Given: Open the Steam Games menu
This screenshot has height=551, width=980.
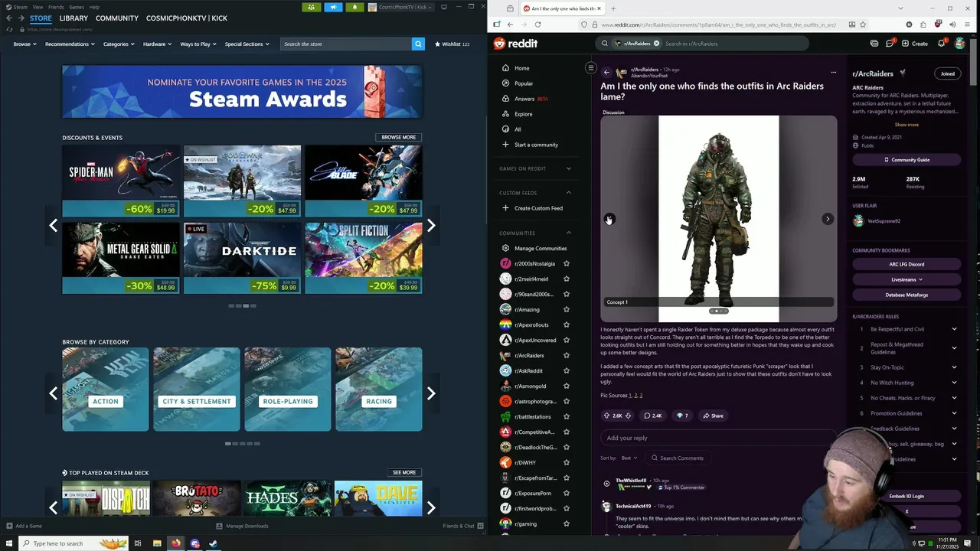Looking at the screenshot, I should [77, 7].
